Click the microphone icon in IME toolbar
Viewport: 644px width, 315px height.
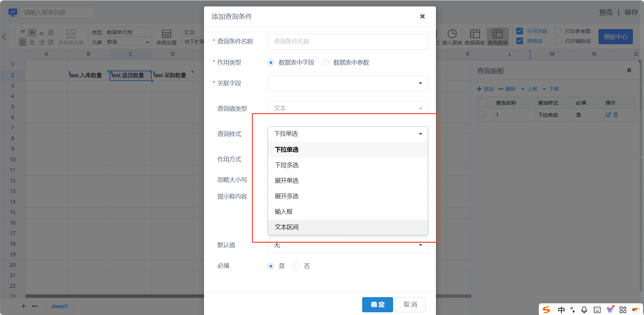(584, 310)
